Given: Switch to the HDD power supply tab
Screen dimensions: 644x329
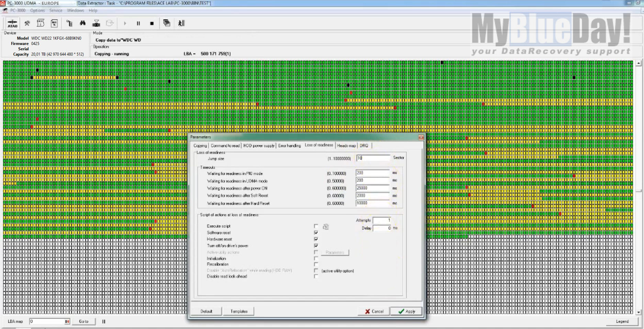Looking at the screenshot, I should pos(259,146).
